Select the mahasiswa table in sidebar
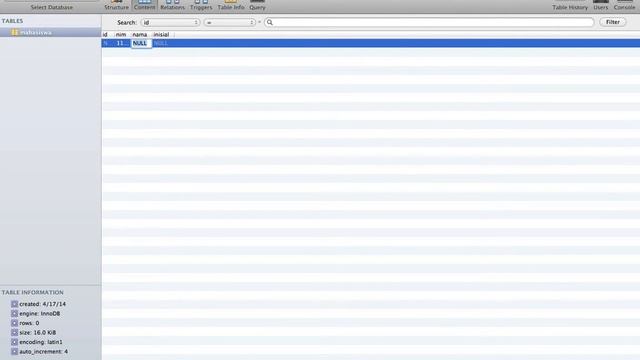The image size is (640, 360). click(x=51, y=32)
